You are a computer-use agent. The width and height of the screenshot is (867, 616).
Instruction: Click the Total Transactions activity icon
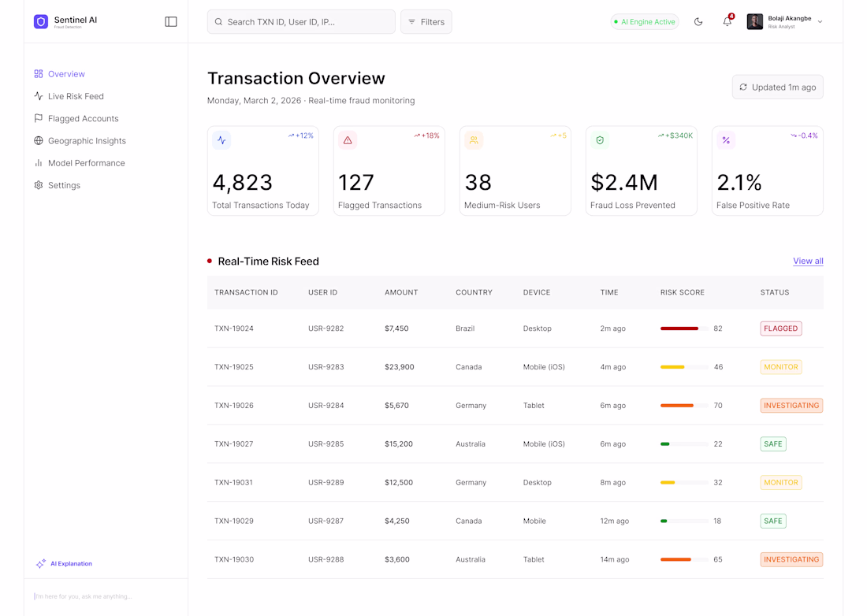221,140
